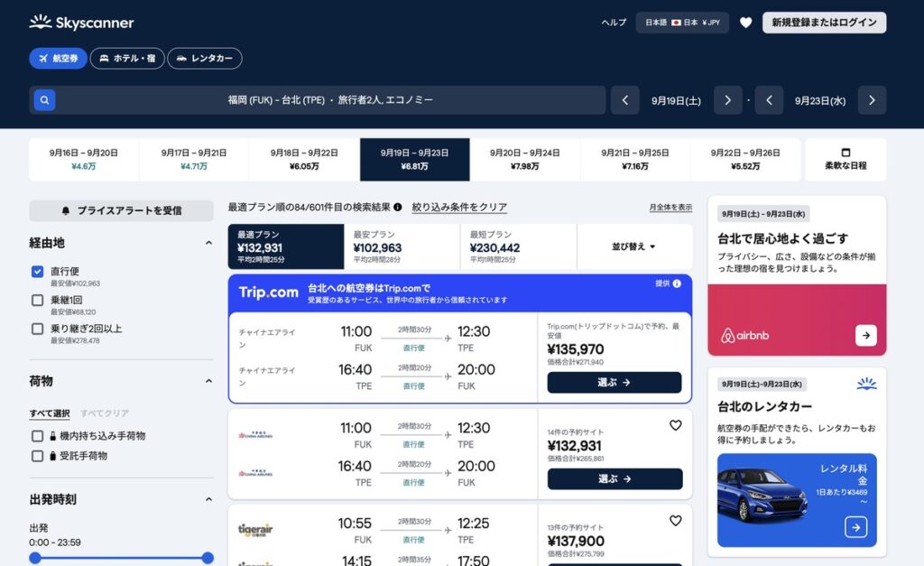924x566 pixels.
Task: Select dates 9月21日–9月25日 ¥7.16万
Action: (634, 159)
